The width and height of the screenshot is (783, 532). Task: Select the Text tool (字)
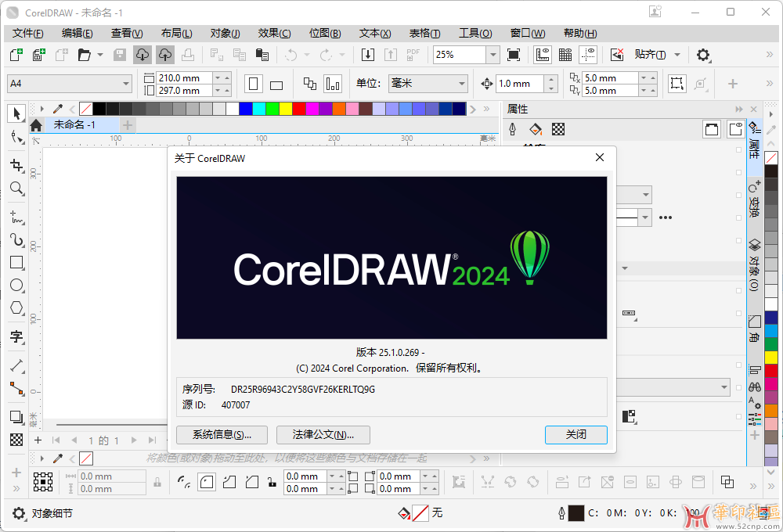coord(16,337)
